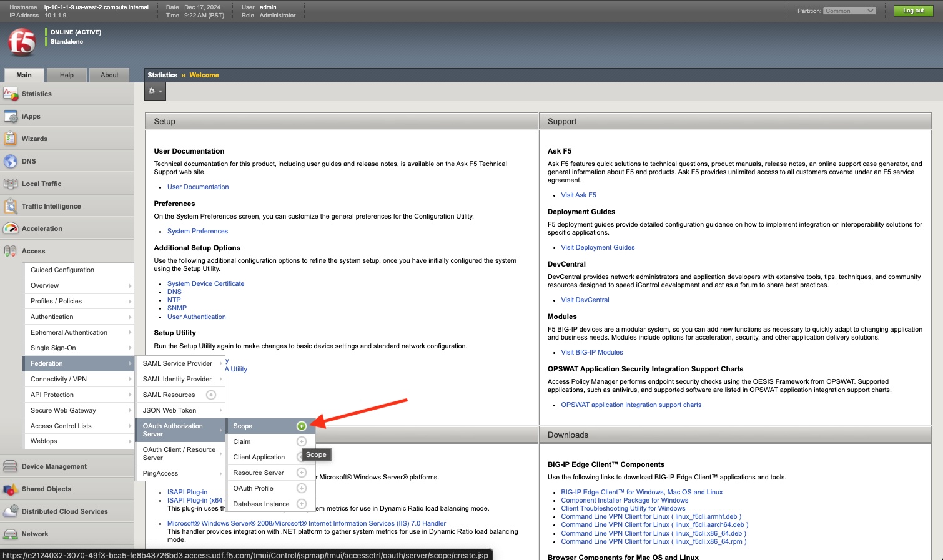The height and width of the screenshot is (560, 943).
Task: Select the PingAccess menu item
Action: pyautogui.click(x=180, y=473)
